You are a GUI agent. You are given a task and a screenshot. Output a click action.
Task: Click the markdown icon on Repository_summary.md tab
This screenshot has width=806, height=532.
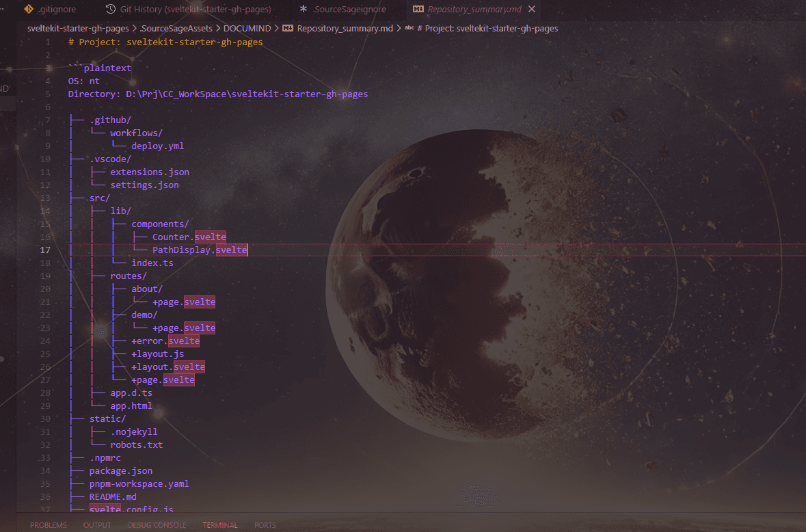tap(417, 10)
